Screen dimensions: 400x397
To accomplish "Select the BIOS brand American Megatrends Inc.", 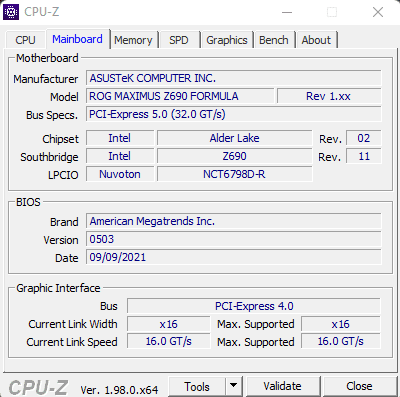I will (234, 221).
